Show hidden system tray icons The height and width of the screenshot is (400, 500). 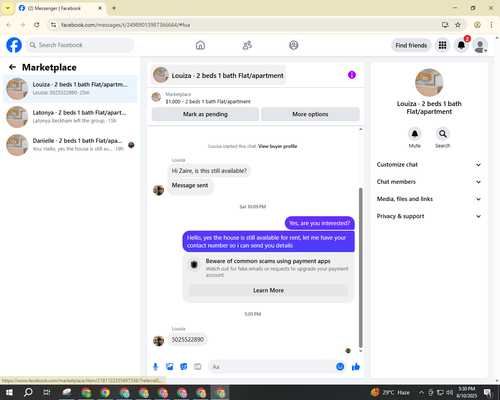pos(421,392)
